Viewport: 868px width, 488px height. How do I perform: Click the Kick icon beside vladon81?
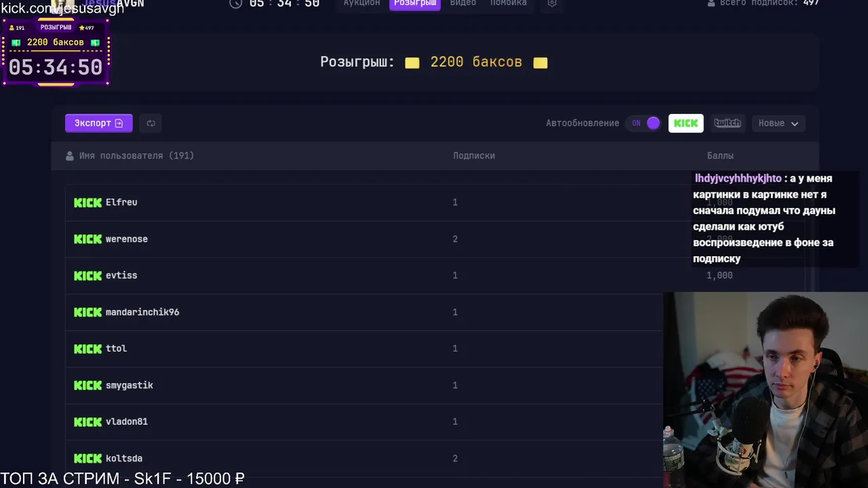(x=87, y=422)
